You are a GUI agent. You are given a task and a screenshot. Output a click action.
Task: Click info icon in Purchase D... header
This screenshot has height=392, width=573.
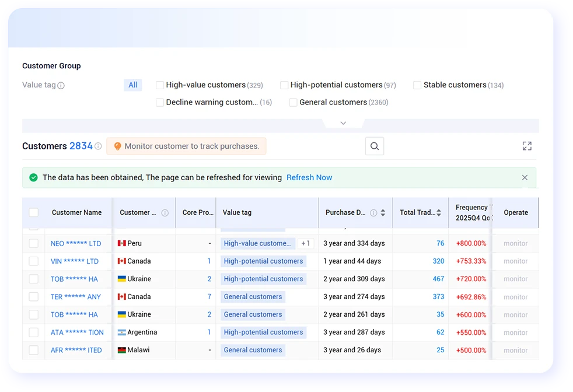coord(373,212)
